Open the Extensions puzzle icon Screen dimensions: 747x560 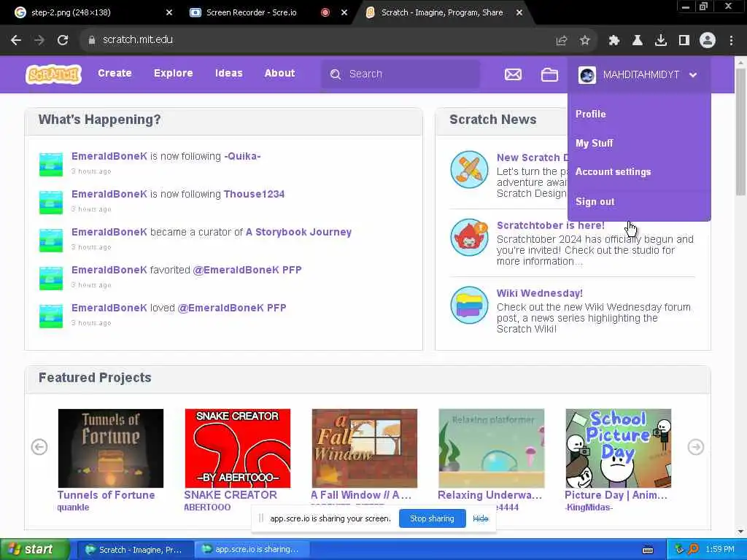tap(614, 41)
